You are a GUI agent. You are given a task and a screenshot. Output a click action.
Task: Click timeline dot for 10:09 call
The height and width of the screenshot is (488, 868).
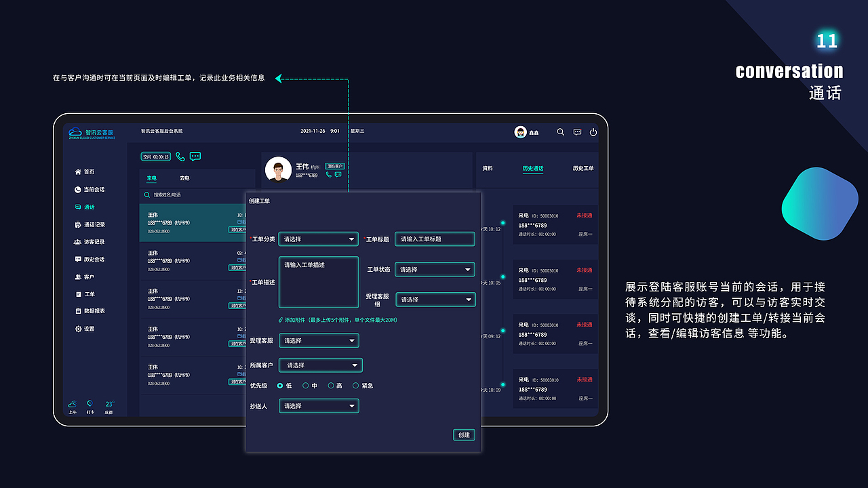[x=502, y=384]
